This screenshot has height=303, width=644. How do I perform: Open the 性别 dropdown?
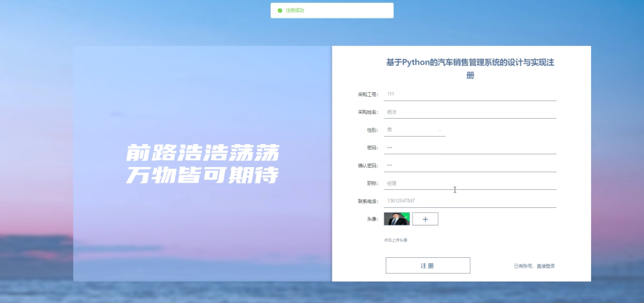pos(415,130)
